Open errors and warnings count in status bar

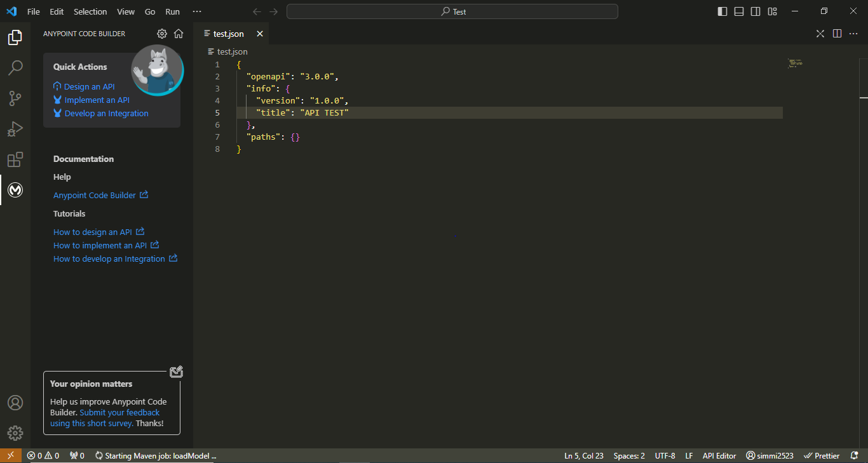43,455
